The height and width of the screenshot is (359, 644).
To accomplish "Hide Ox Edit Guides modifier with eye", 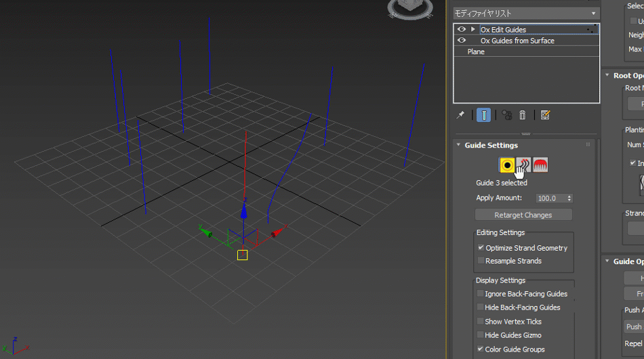I will pos(462,30).
